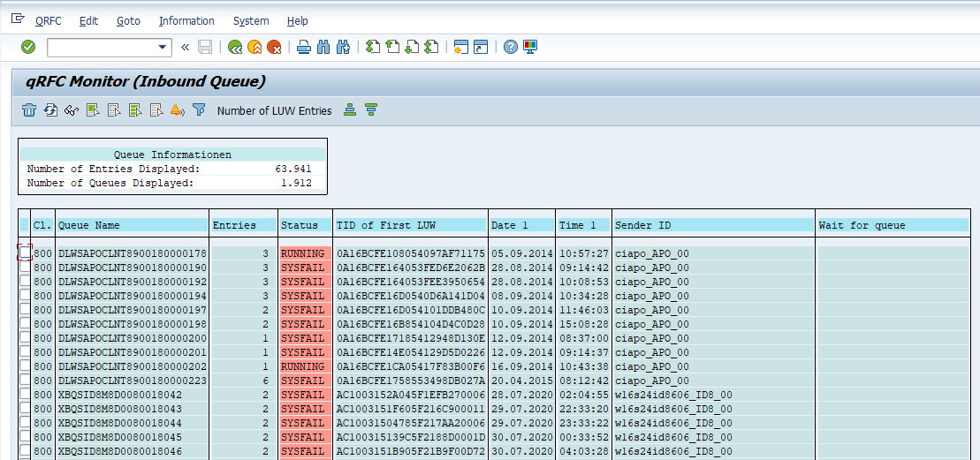Click the Number of LUW Entries button
The width and height of the screenshot is (980, 460).
(274, 110)
